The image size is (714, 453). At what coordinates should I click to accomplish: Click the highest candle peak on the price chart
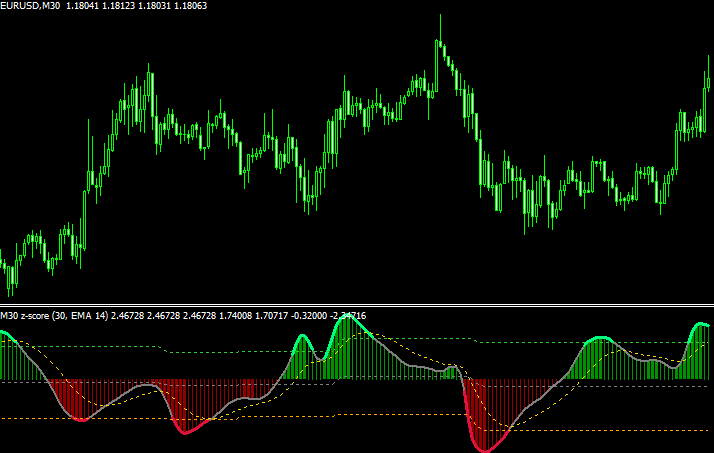pos(437,42)
